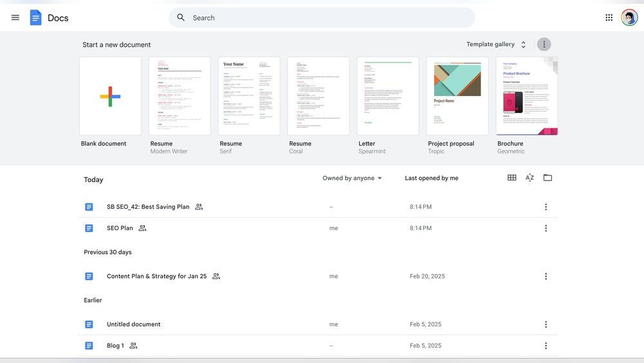Viewport: 644px width, 363px height.
Task: Click the Project proposal label
Action: (x=451, y=144)
